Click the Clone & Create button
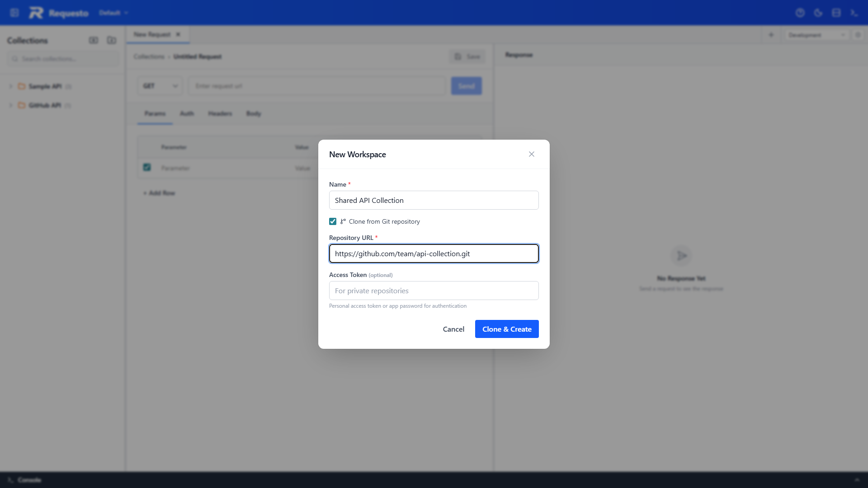The width and height of the screenshot is (868, 488). (506, 329)
